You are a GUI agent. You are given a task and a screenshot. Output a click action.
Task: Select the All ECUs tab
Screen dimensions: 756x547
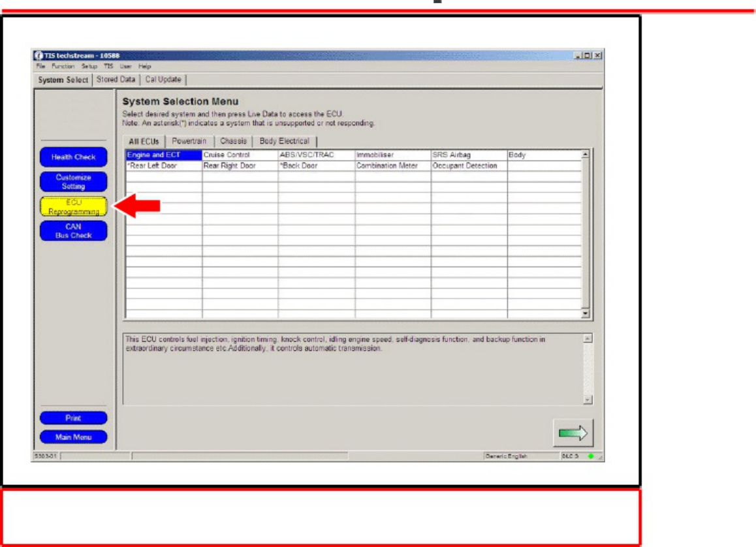144,142
